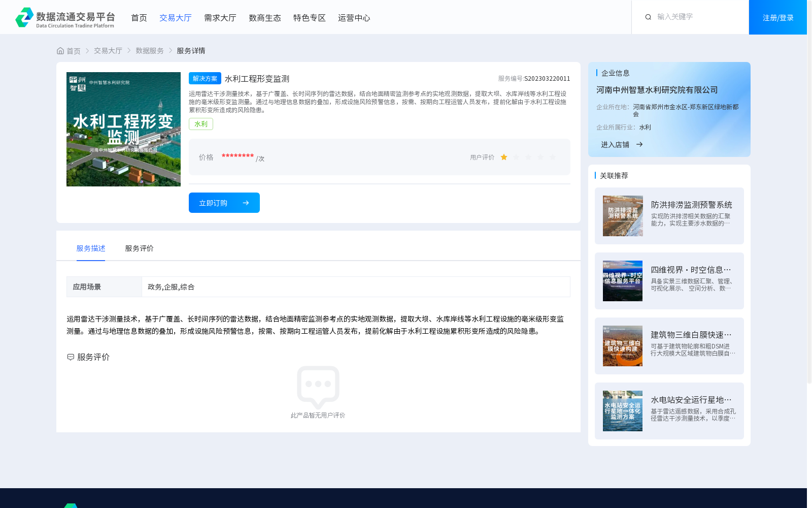Click the 注册/登录 button
This screenshot has width=812, height=508.
point(778,17)
